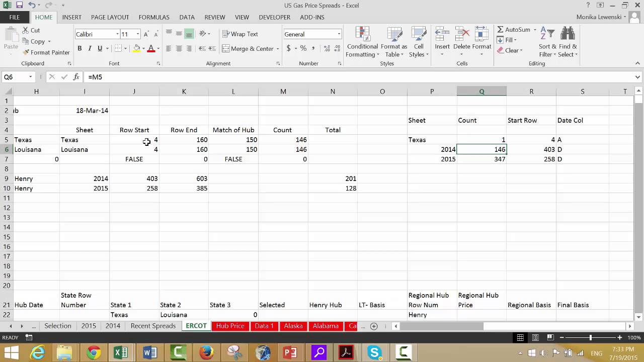Open Format as Table gallery
Screen dimensions: 644x362
(x=394, y=42)
